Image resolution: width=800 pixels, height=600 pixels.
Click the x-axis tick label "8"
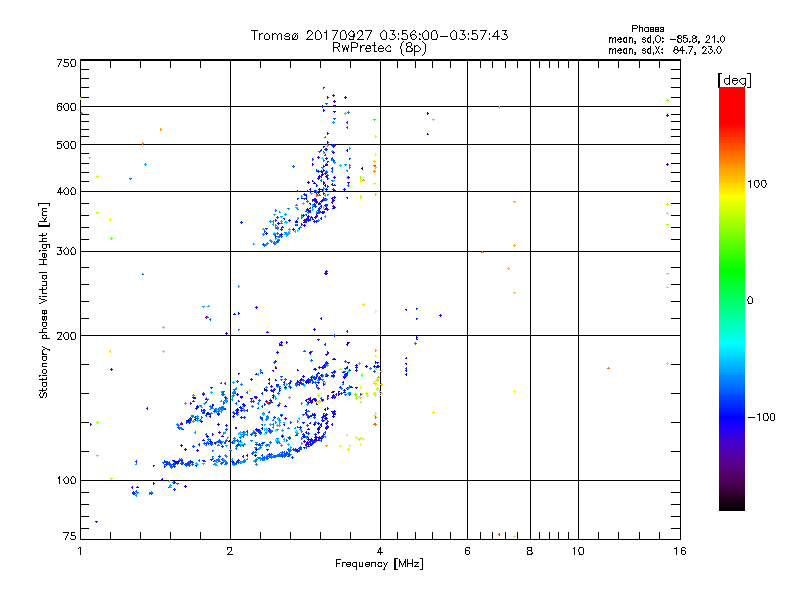(530, 552)
